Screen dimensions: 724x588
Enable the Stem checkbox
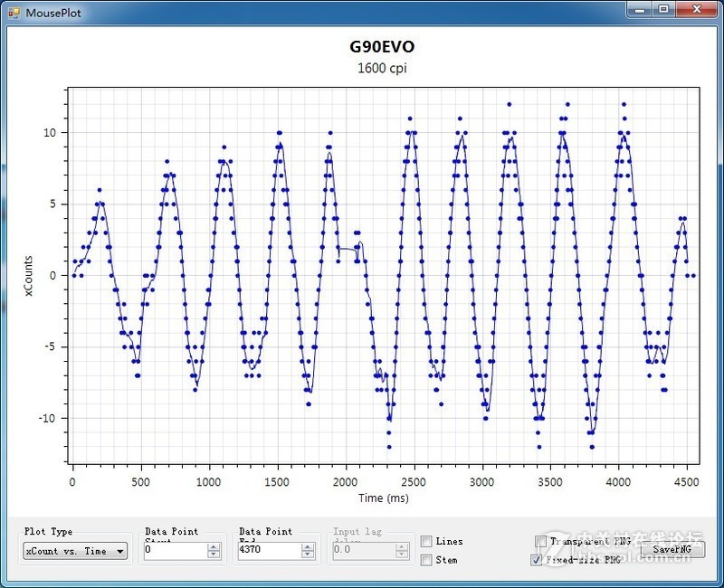[x=426, y=560]
